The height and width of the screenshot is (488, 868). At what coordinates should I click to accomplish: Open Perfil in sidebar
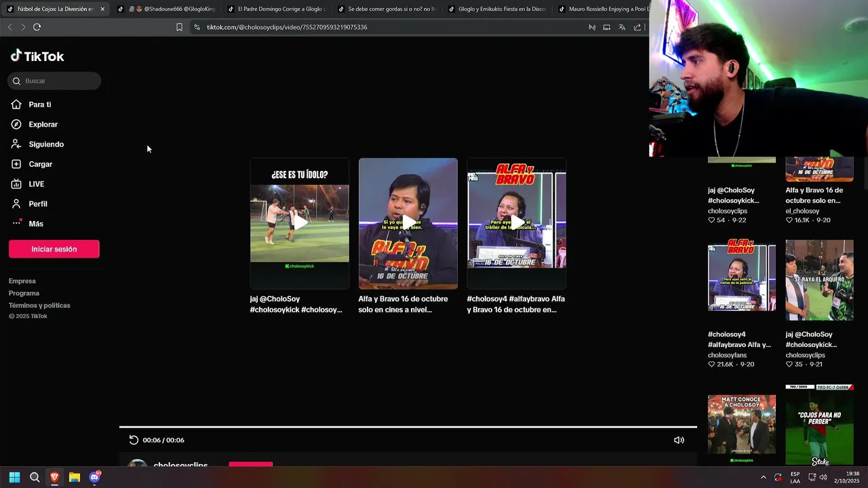click(29, 204)
